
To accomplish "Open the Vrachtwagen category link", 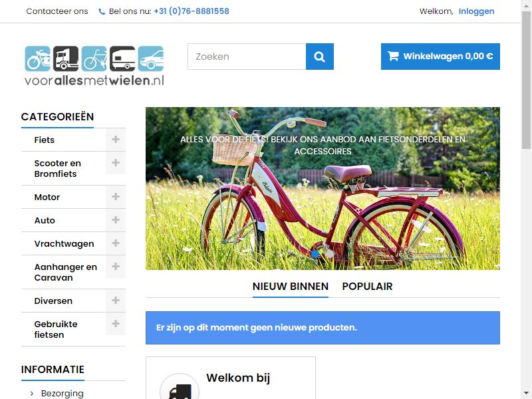I will point(64,243).
